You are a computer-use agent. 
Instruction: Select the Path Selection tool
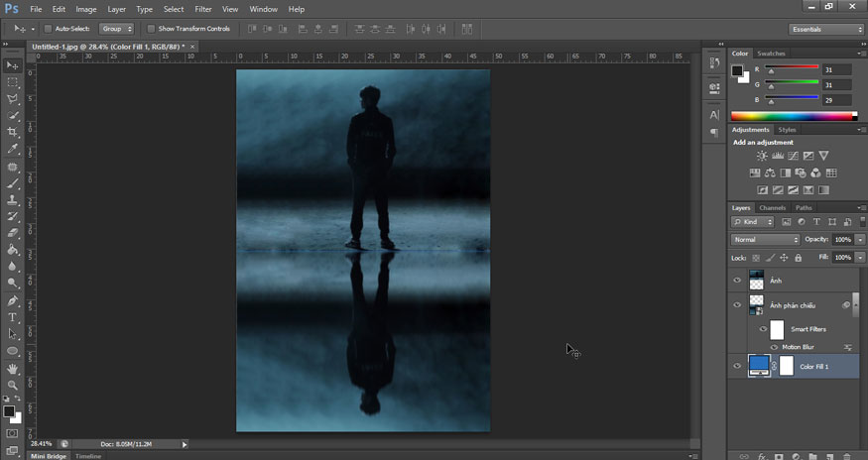(12, 334)
